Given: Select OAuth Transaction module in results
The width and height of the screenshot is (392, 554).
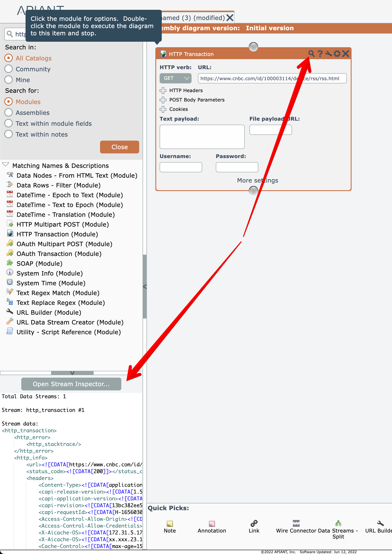Looking at the screenshot, I should (x=59, y=254).
